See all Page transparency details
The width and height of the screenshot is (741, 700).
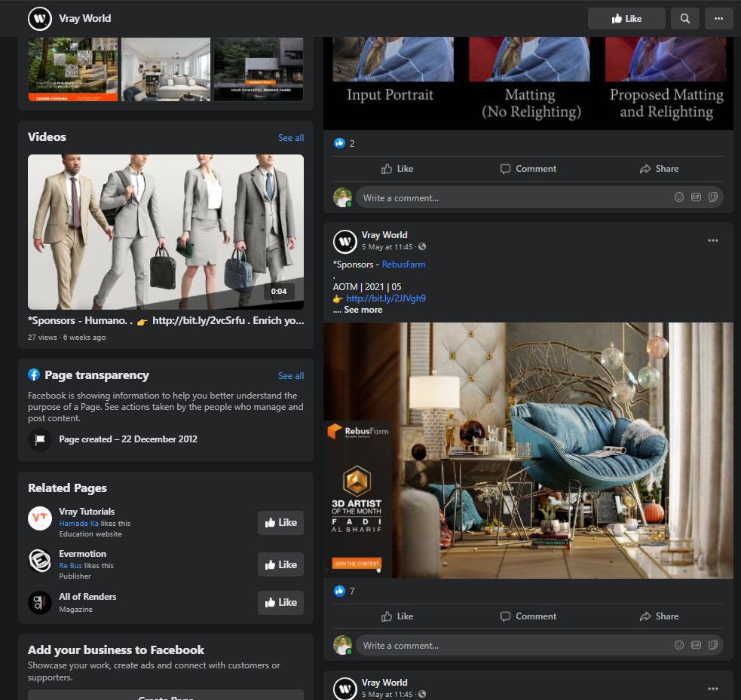tap(291, 375)
